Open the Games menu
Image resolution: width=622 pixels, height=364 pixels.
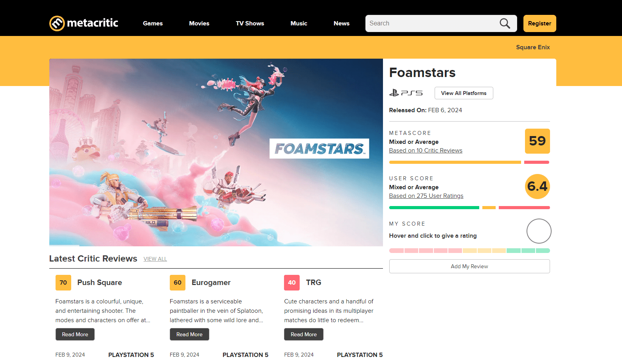click(x=153, y=23)
